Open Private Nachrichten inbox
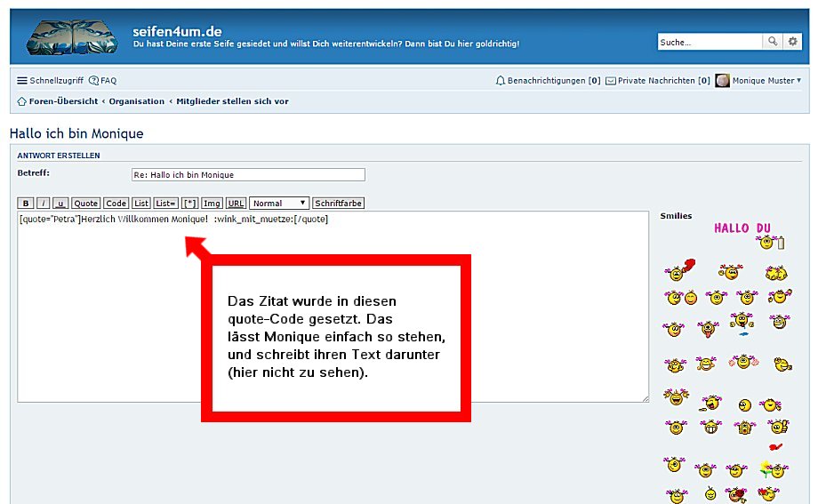The height and width of the screenshot is (504, 818). 658,80
